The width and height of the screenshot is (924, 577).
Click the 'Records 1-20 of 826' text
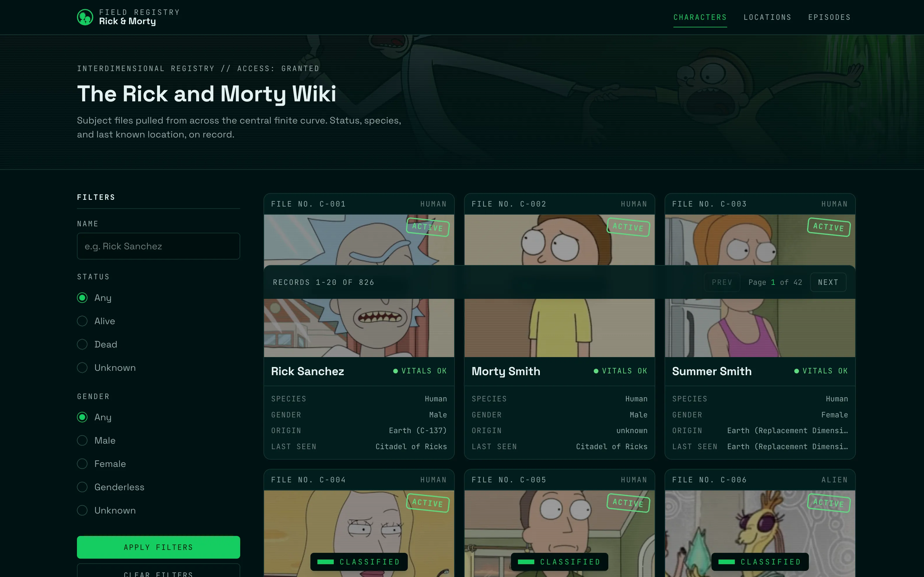[x=324, y=283]
